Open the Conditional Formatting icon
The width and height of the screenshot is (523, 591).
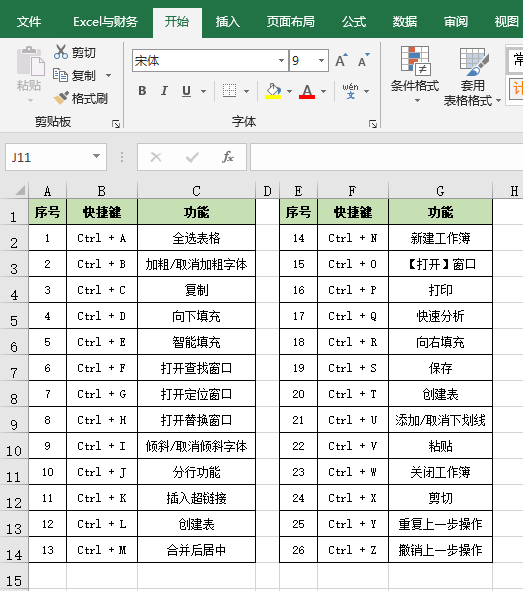(x=415, y=61)
